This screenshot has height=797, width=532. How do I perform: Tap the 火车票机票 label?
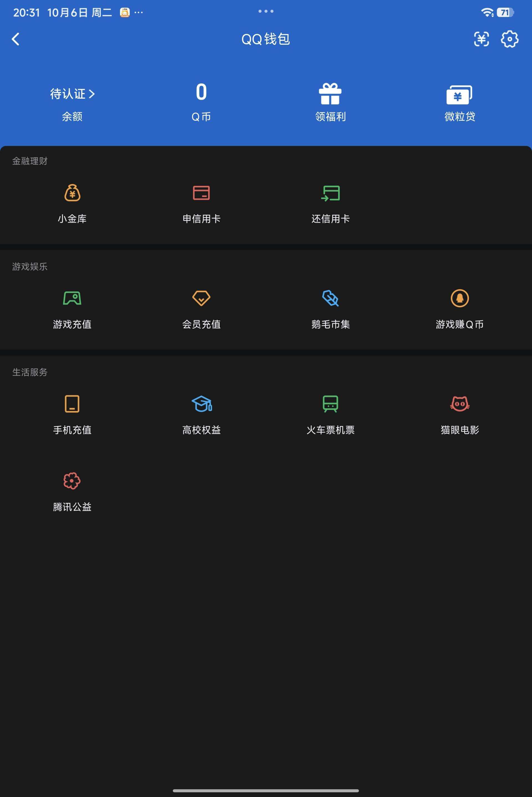pos(331,430)
